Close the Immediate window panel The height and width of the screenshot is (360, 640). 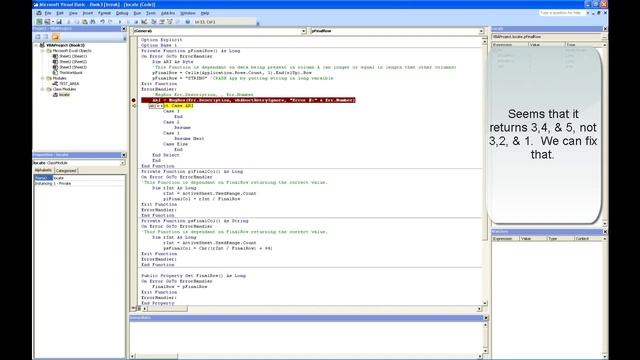point(486,318)
